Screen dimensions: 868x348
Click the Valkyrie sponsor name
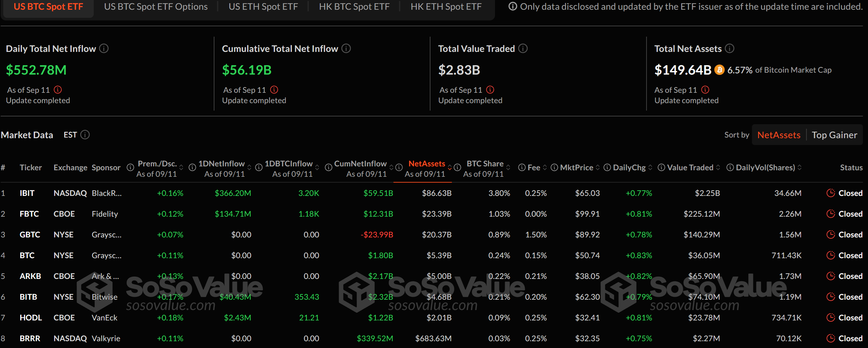click(106, 338)
